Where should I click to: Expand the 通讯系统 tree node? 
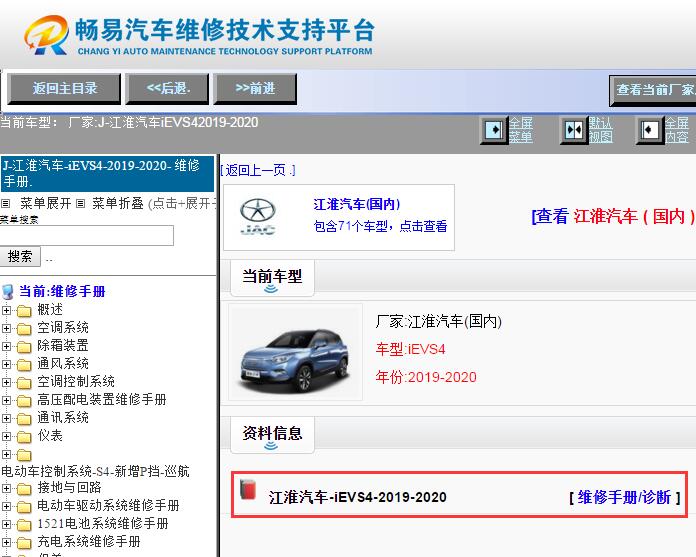6,418
